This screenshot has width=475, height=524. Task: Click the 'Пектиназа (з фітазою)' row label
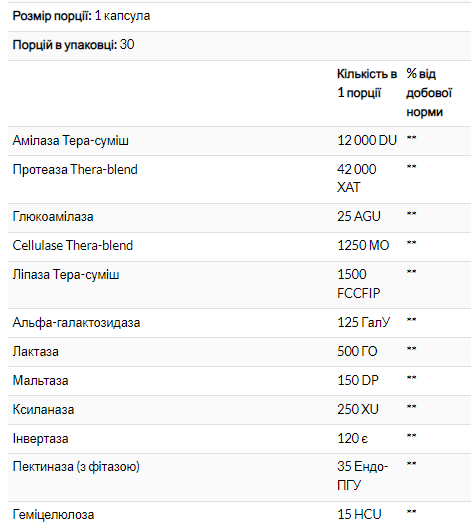click(76, 467)
